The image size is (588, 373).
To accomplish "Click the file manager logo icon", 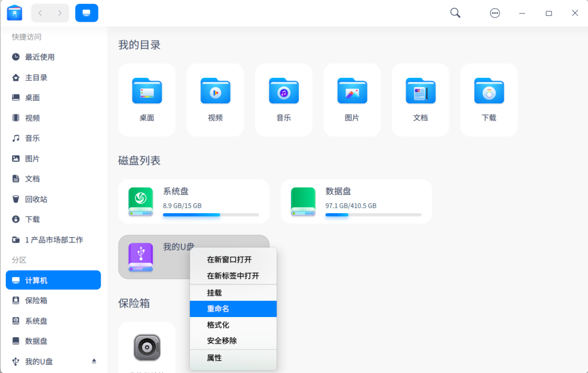I will [14, 12].
